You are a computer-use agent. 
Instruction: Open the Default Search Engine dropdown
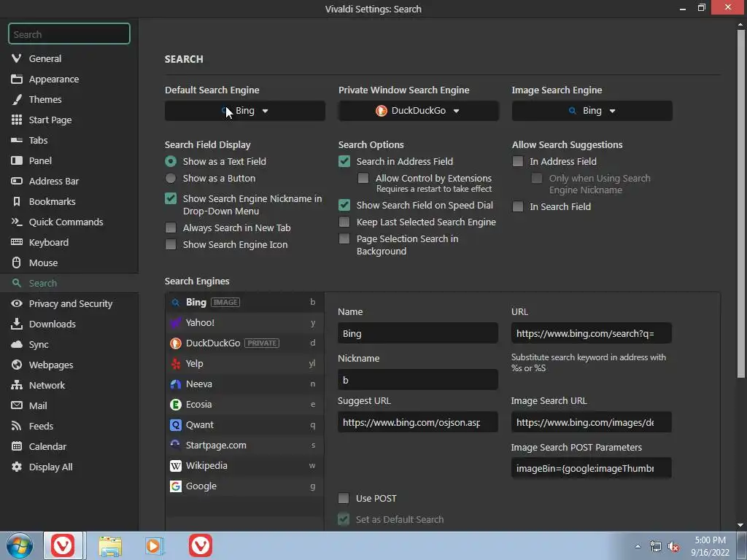click(245, 111)
